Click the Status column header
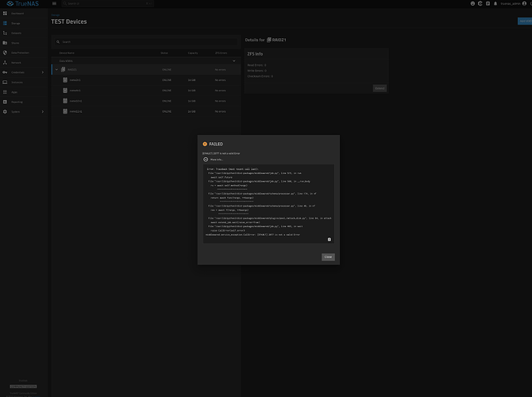The width and height of the screenshot is (532, 397). tap(164, 53)
